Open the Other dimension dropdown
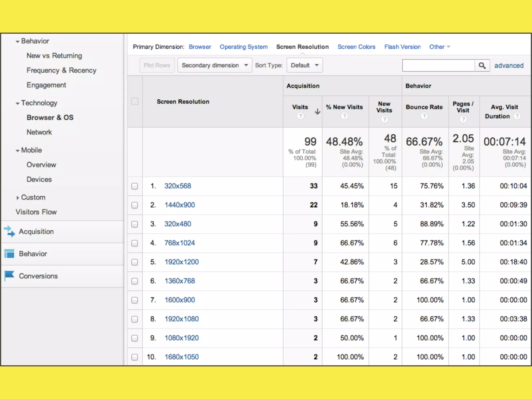The image size is (532, 399). (x=439, y=47)
